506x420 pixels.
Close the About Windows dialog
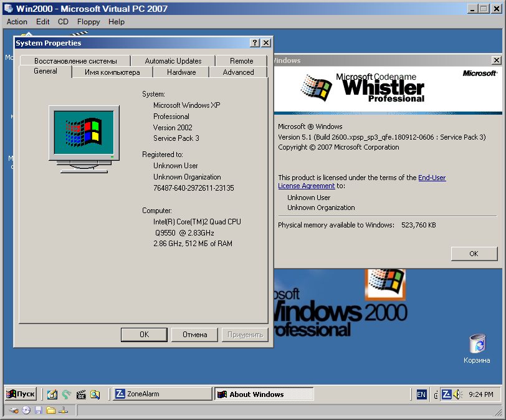(x=496, y=60)
